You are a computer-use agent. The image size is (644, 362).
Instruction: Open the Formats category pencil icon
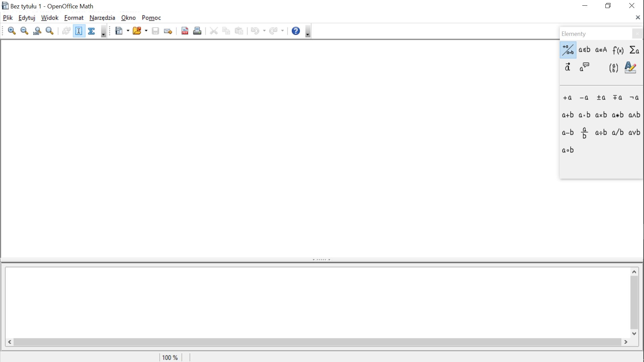(630, 68)
